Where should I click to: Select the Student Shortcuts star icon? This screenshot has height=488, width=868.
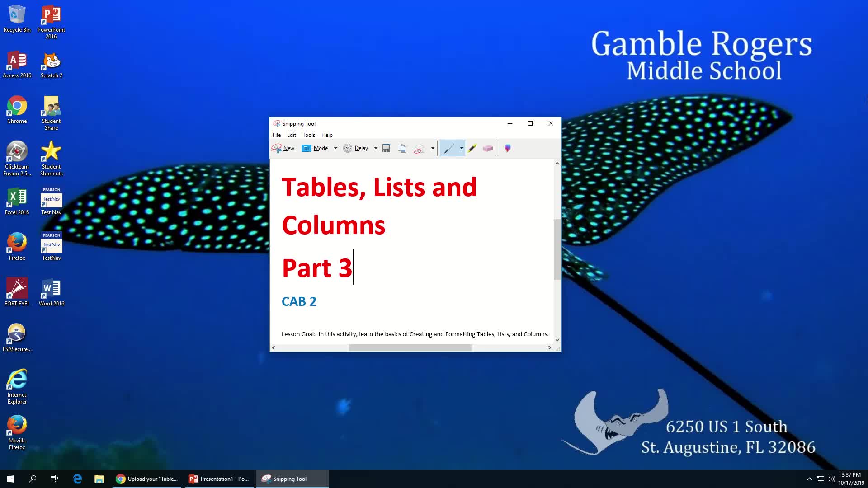pyautogui.click(x=51, y=159)
